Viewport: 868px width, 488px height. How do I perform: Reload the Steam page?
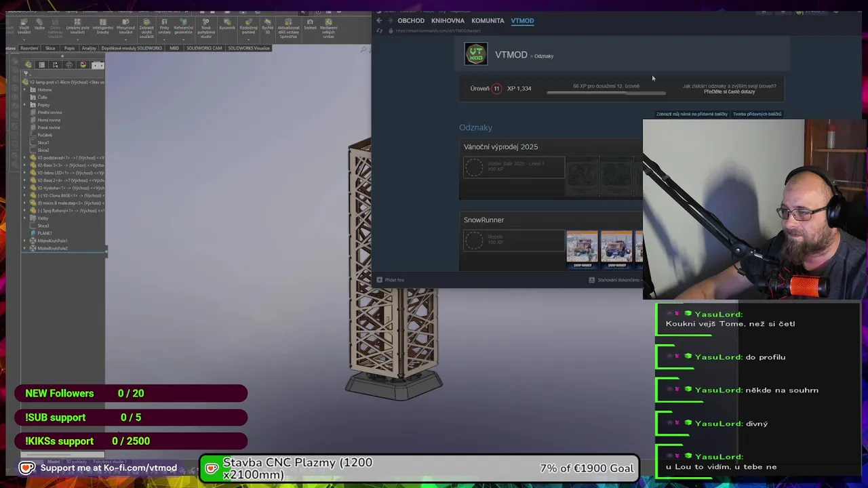pos(380,30)
